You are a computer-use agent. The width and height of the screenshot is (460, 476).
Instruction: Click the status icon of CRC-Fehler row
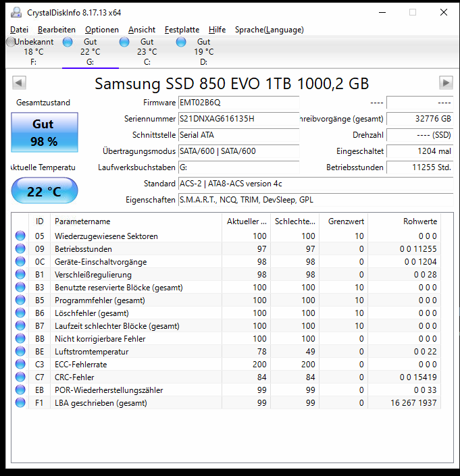coord(20,377)
